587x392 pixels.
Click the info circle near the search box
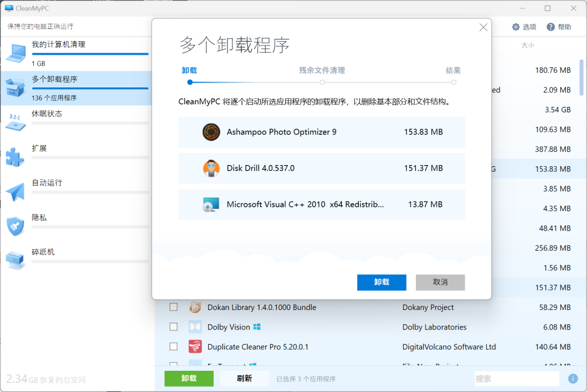(572, 378)
